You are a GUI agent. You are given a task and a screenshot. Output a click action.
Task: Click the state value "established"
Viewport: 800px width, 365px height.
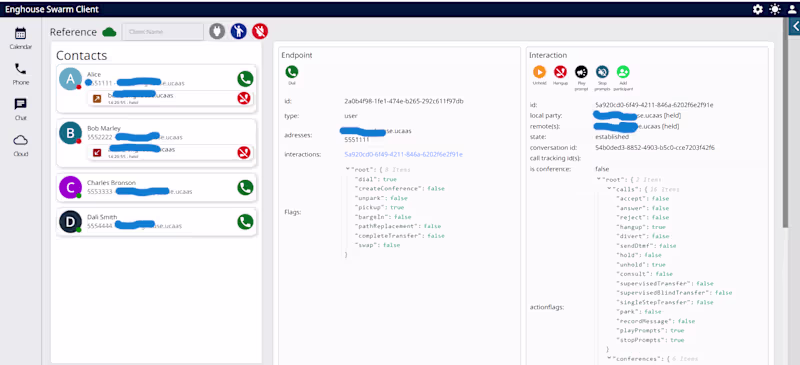(x=612, y=137)
